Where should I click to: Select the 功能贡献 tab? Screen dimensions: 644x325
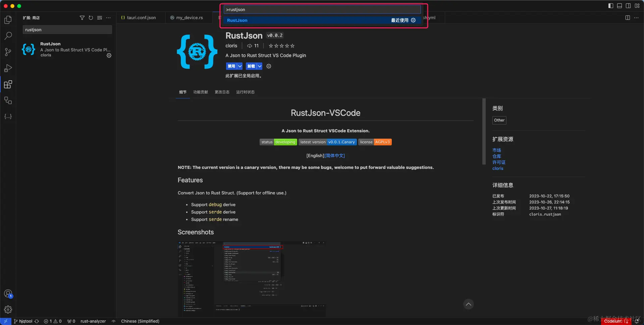click(x=201, y=92)
